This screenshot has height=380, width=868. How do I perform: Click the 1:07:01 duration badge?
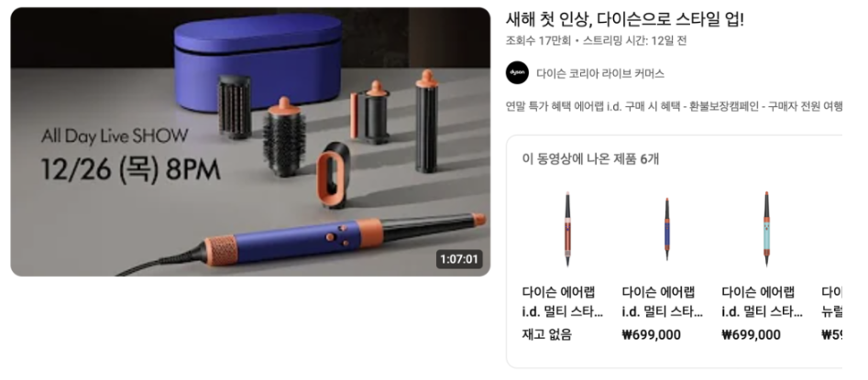[459, 259]
